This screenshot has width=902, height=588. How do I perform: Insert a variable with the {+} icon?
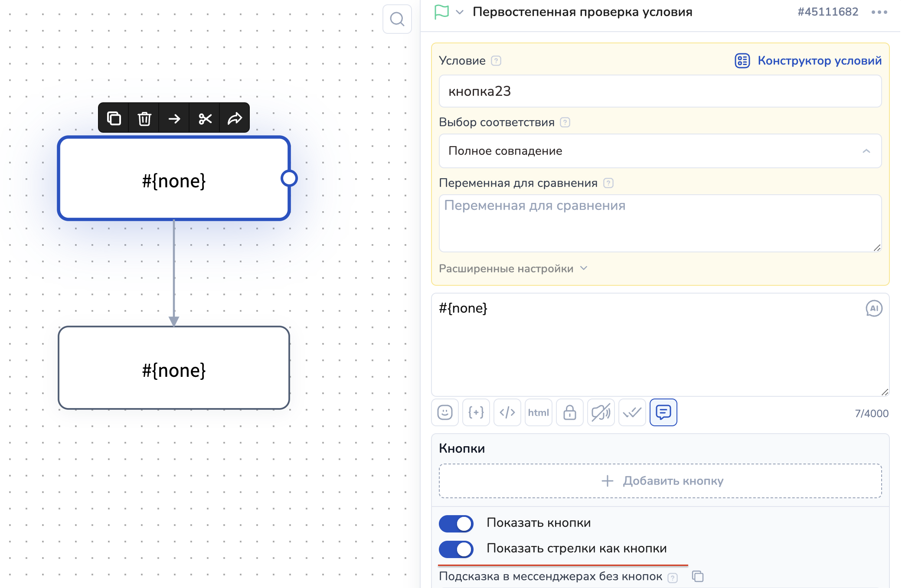click(x=476, y=412)
